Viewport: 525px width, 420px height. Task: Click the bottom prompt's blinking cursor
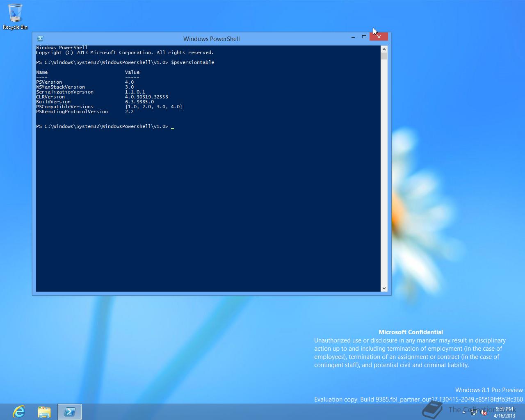click(173, 128)
